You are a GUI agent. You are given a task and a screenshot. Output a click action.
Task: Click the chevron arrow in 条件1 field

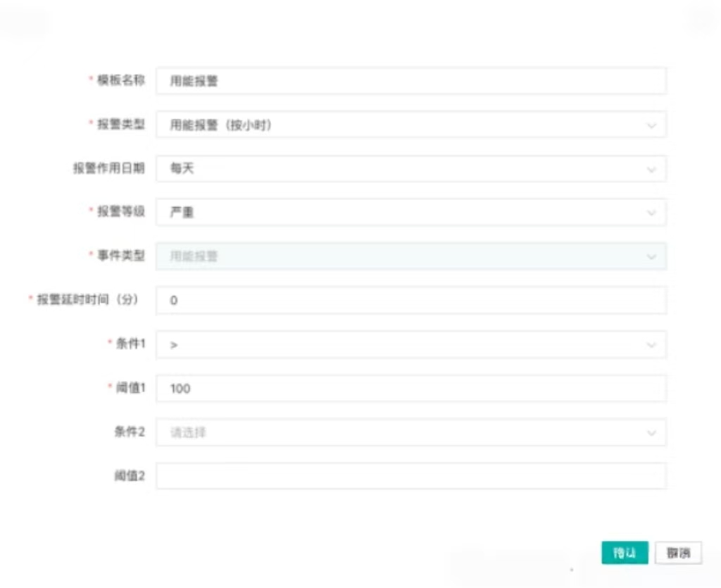(651, 345)
